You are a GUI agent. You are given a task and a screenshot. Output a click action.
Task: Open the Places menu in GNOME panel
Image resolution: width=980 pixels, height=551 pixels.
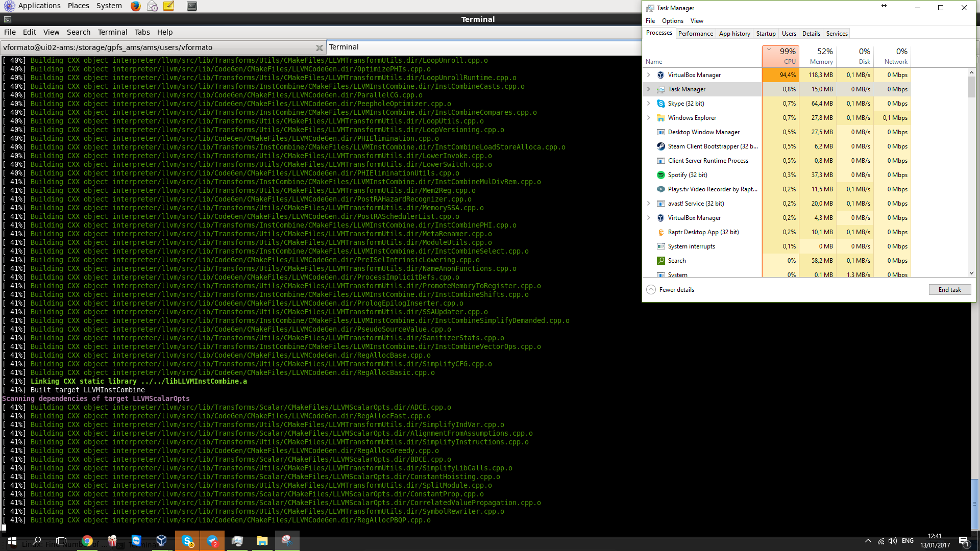[78, 6]
